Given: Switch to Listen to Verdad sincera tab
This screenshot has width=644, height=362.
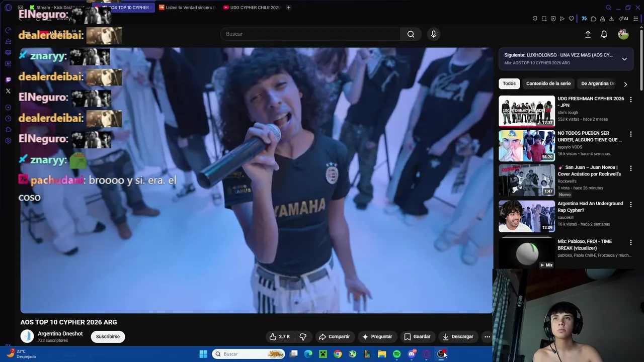Looking at the screenshot, I should coord(187,8).
